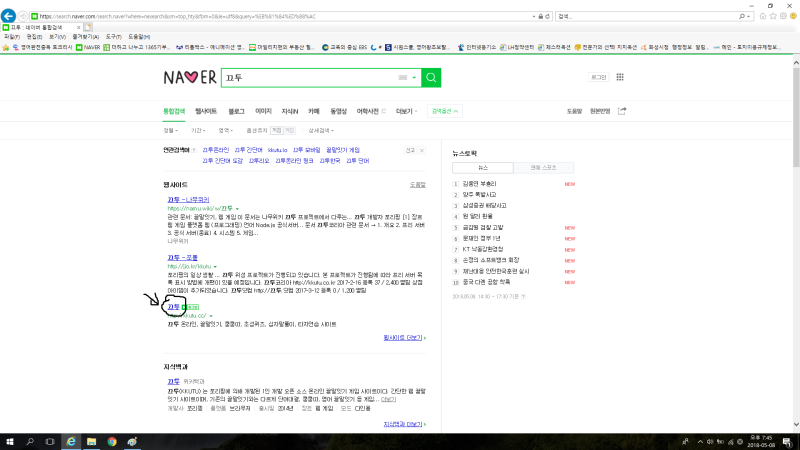Image resolution: width=800 pixels, height=450 pixels.
Task: Click the page vertical scrollbar thumb
Action: click(796, 117)
